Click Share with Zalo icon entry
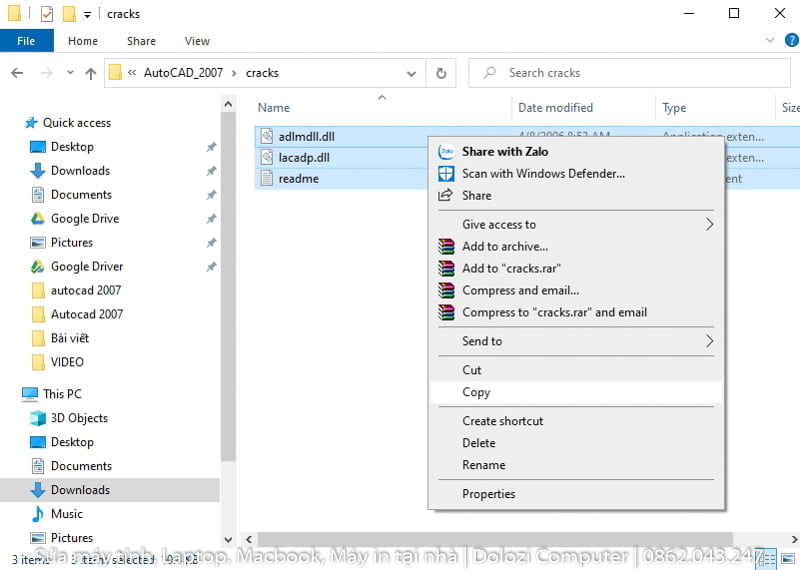This screenshot has width=800, height=570. (x=446, y=151)
